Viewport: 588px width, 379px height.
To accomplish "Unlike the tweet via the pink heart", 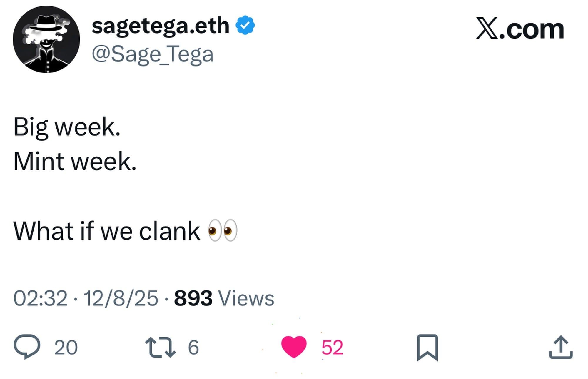I will pos(294,347).
